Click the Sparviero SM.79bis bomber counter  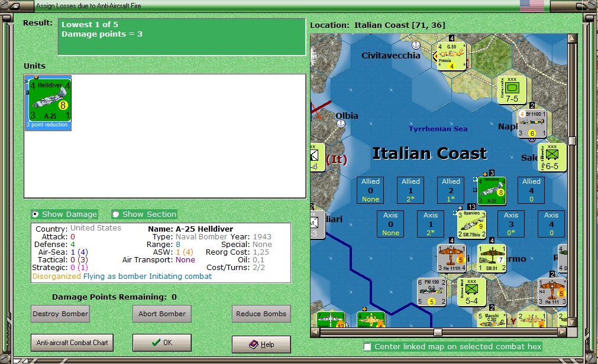[x=472, y=225]
